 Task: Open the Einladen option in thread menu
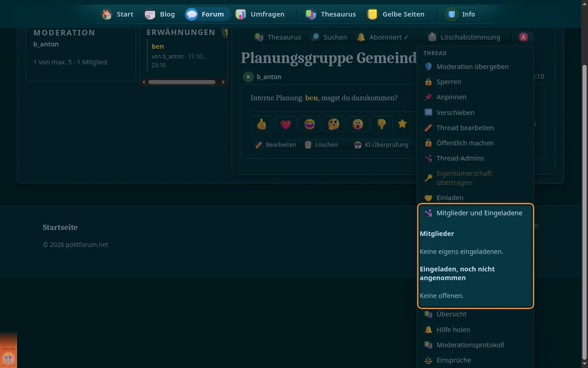[x=475, y=198]
